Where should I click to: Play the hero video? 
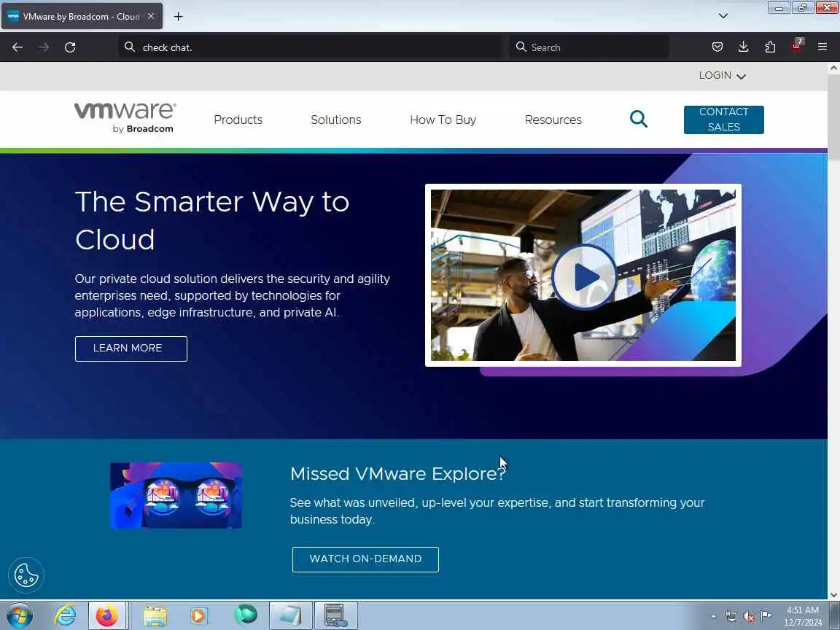coord(584,276)
